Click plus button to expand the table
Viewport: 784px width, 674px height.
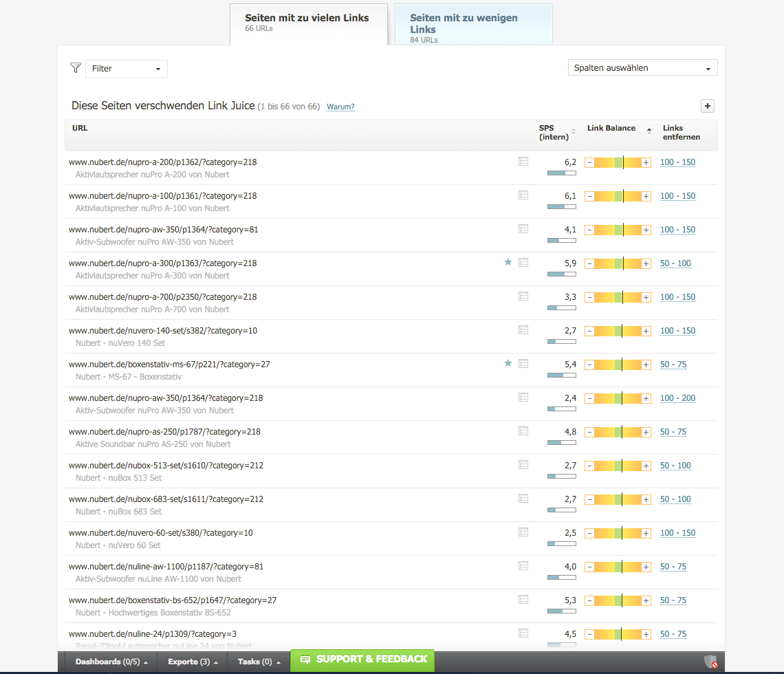pyautogui.click(x=707, y=105)
